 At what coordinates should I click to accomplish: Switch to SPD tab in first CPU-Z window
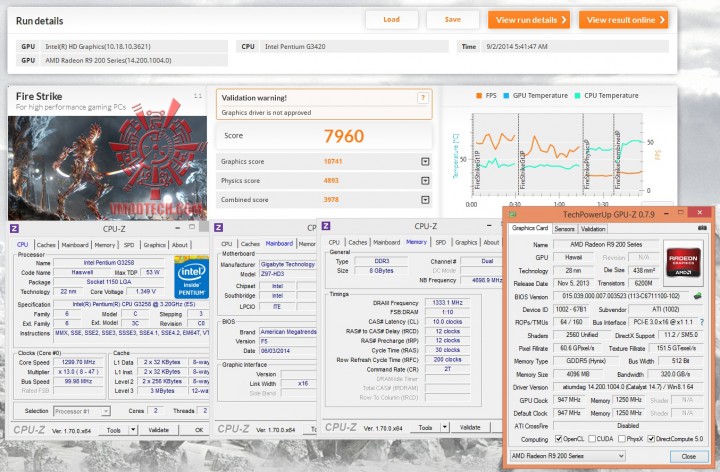point(129,245)
